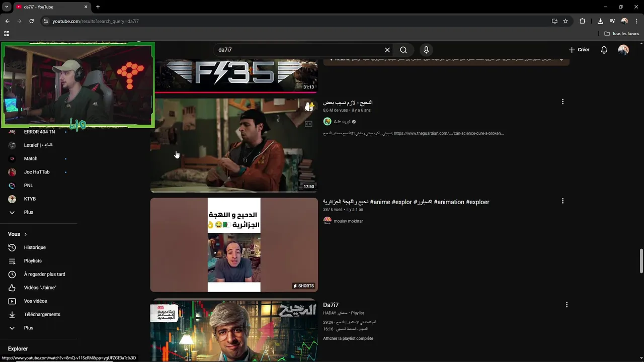
Task: Open Chrome downloads icon
Action: click(x=600, y=21)
